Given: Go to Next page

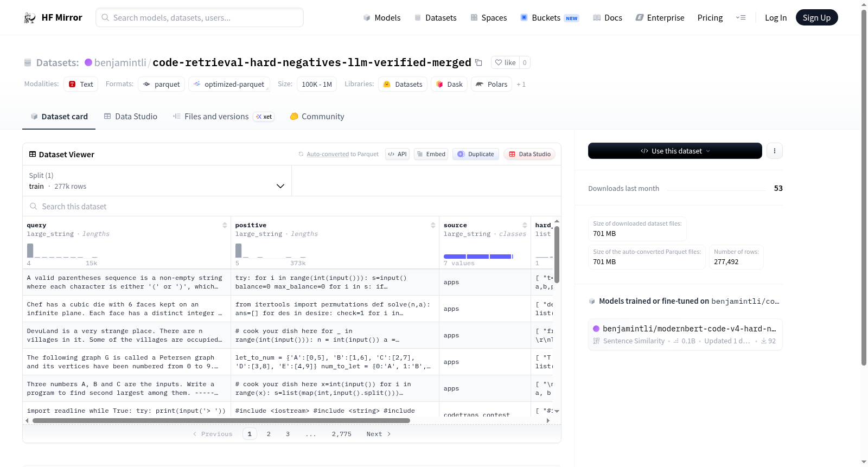Looking at the screenshot, I should point(379,434).
